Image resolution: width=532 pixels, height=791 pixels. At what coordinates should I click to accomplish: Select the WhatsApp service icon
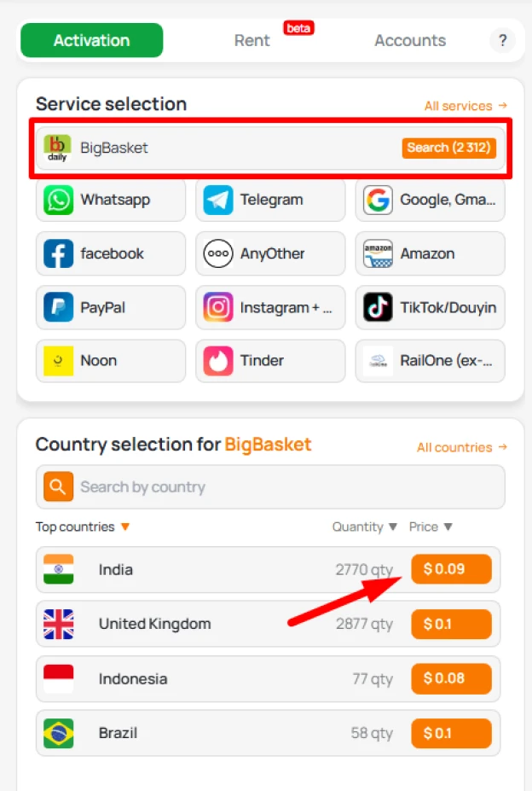click(x=55, y=200)
